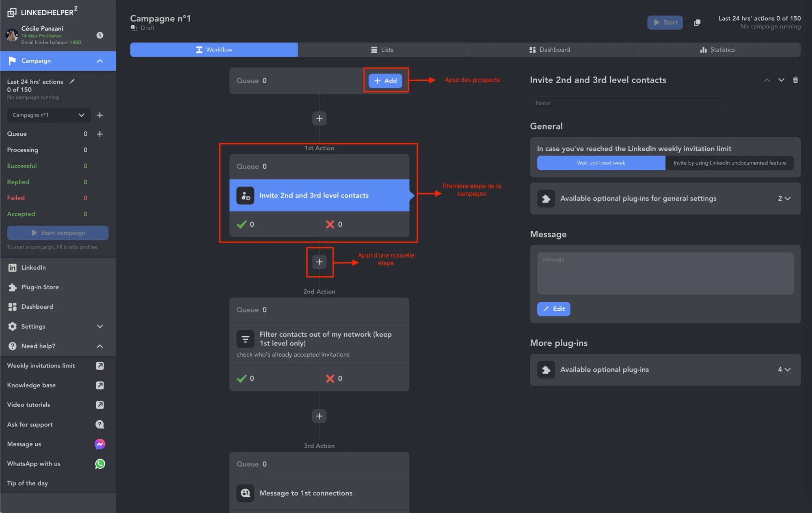Open the Campagne n°1 campaign dropdown
This screenshot has width=812, height=513.
click(x=49, y=115)
